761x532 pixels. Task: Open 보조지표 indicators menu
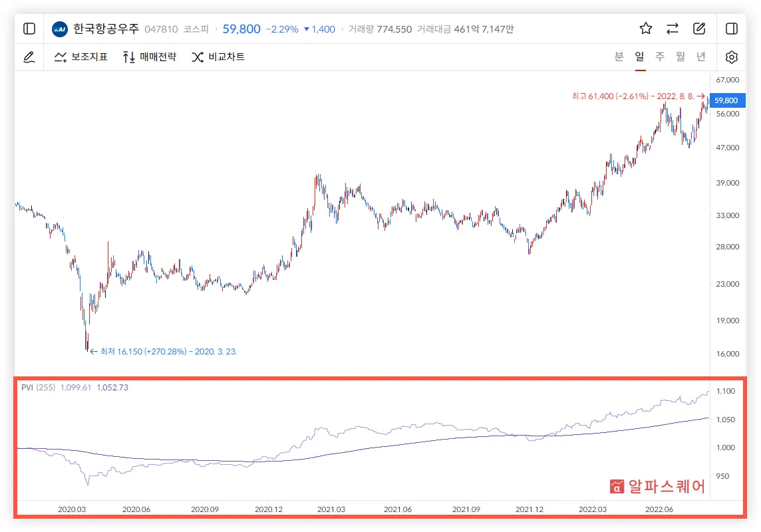tap(80, 57)
